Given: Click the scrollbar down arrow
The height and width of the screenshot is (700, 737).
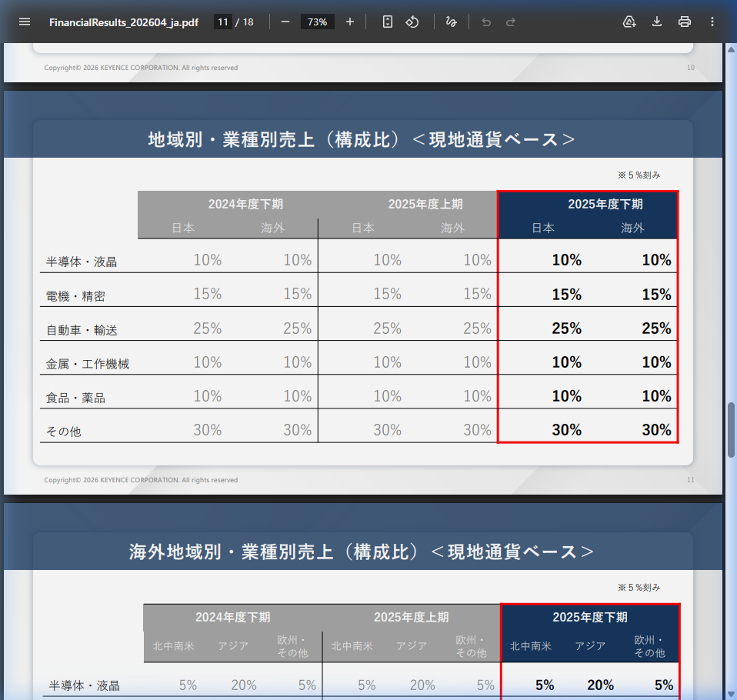Looking at the screenshot, I should (x=731, y=694).
